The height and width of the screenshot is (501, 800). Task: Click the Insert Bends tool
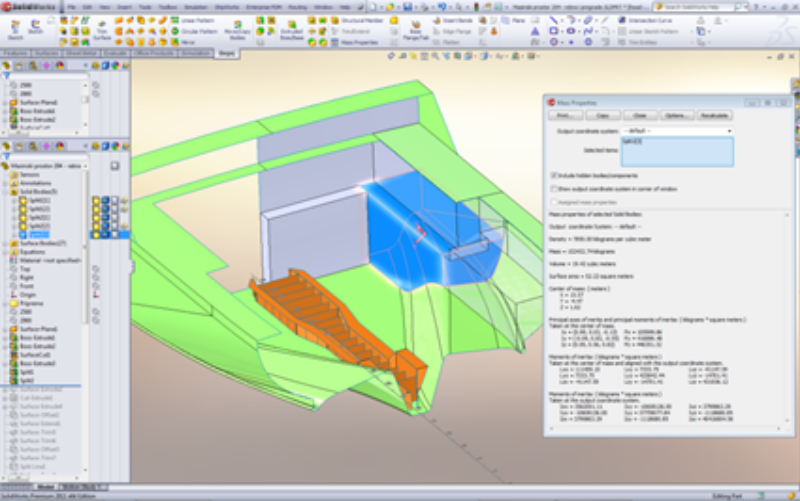450,18
